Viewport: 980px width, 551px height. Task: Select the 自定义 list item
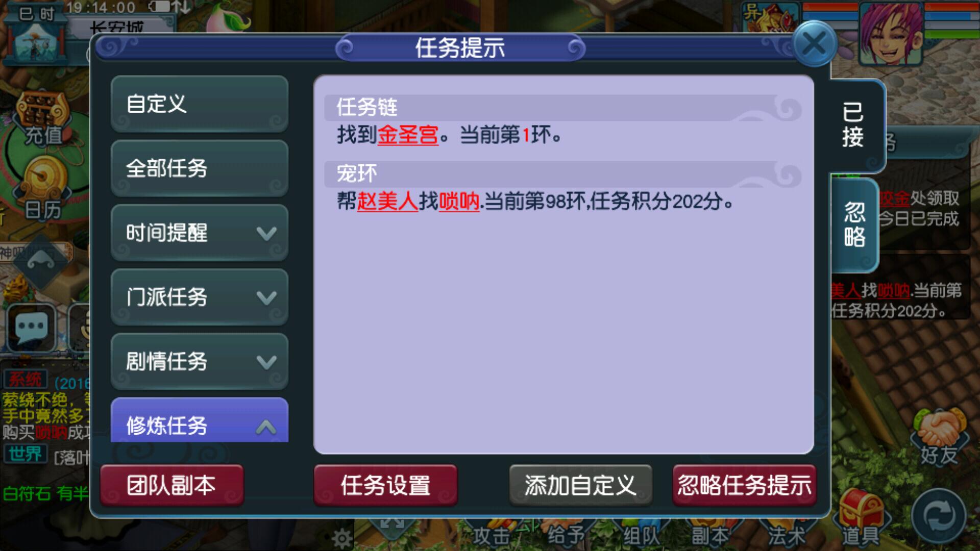pos(200,104)
